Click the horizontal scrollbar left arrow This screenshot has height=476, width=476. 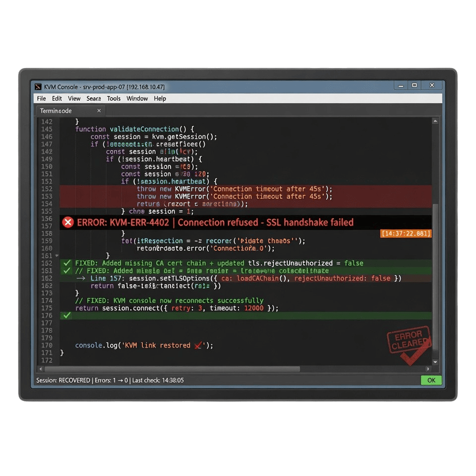click(x=41, y=369)
